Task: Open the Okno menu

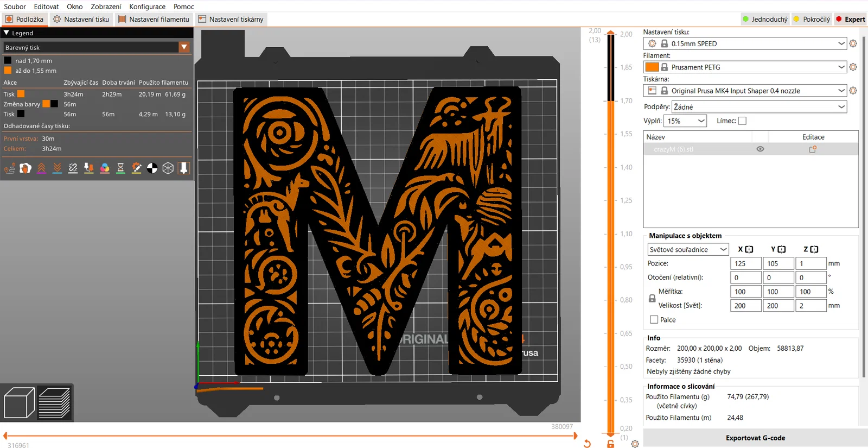Action: 75,7
